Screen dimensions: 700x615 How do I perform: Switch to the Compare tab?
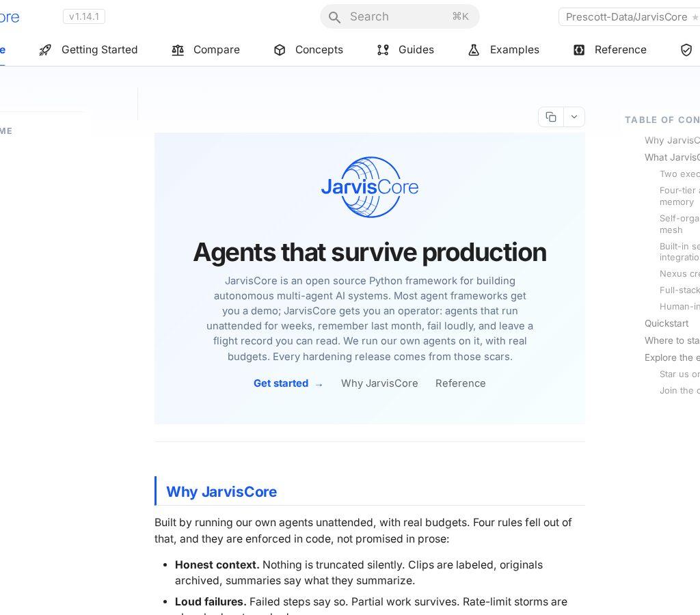206,50
